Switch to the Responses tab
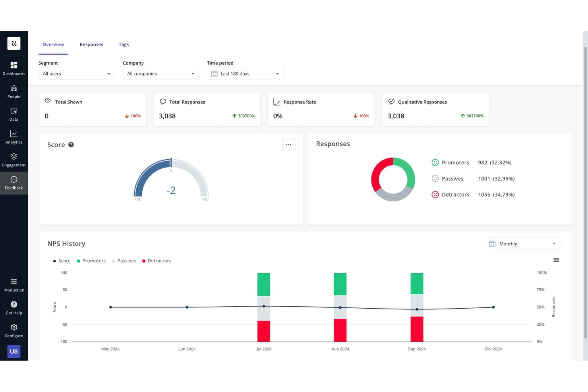The width and height of the screenshot is (588, 392). coord(91,44)
